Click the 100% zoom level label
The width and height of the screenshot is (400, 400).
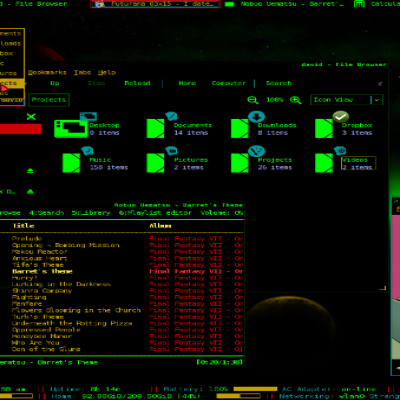274,100
